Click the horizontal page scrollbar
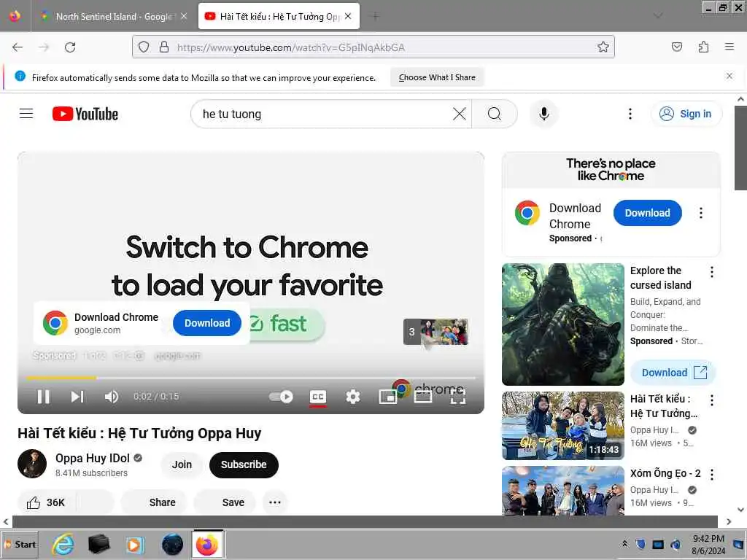 (x=365, y=521)
